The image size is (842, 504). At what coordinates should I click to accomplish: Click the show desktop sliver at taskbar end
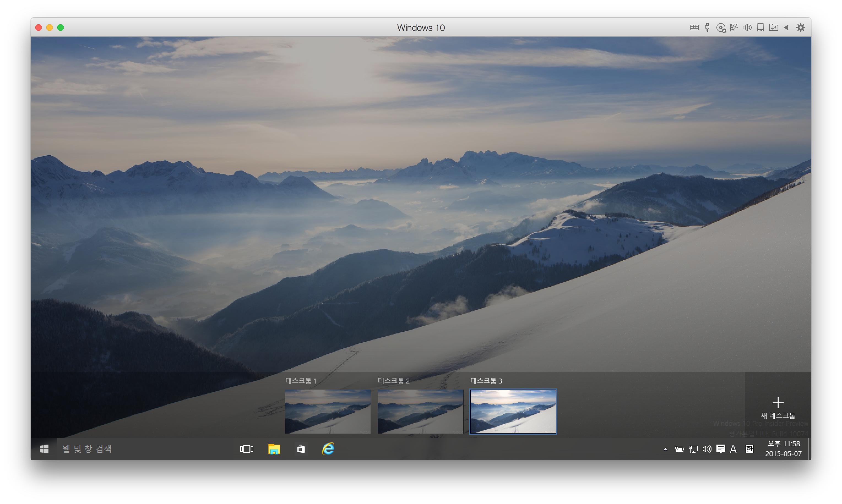coord(809,449)
